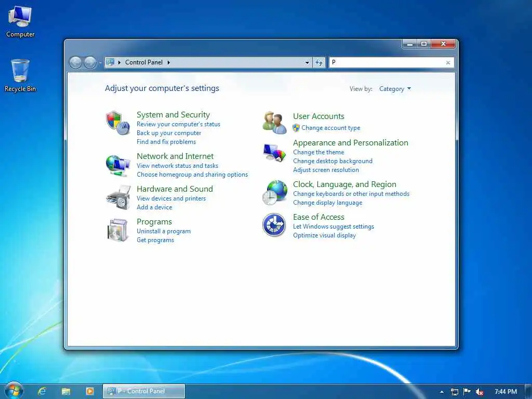
Task: Click the network status tray icon
Action: point(454,392)
